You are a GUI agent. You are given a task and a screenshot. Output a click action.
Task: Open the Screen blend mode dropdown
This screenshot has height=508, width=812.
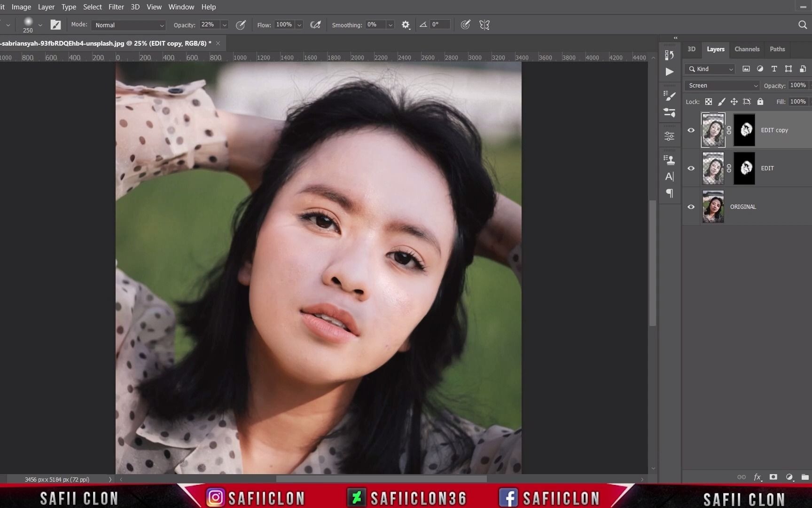722,85
